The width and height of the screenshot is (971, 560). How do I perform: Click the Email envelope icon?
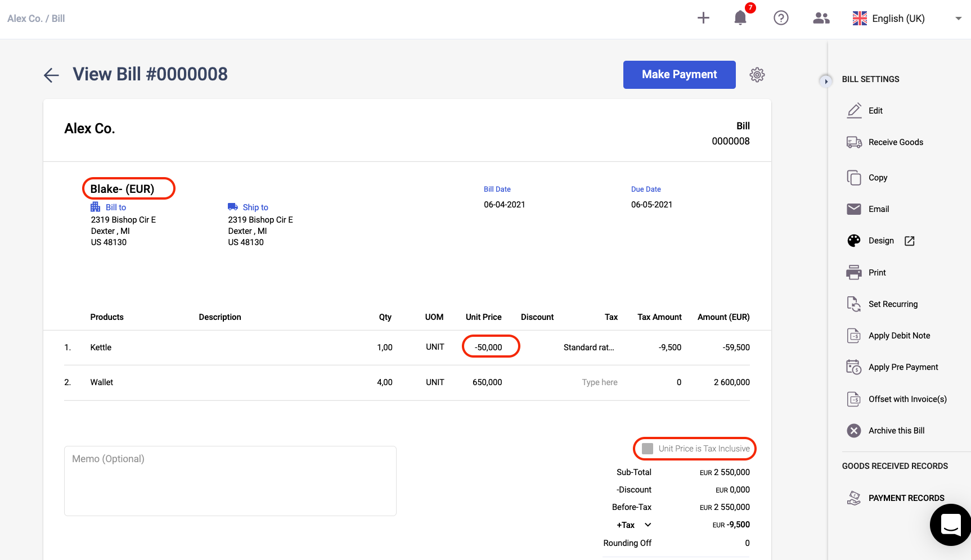854,209
